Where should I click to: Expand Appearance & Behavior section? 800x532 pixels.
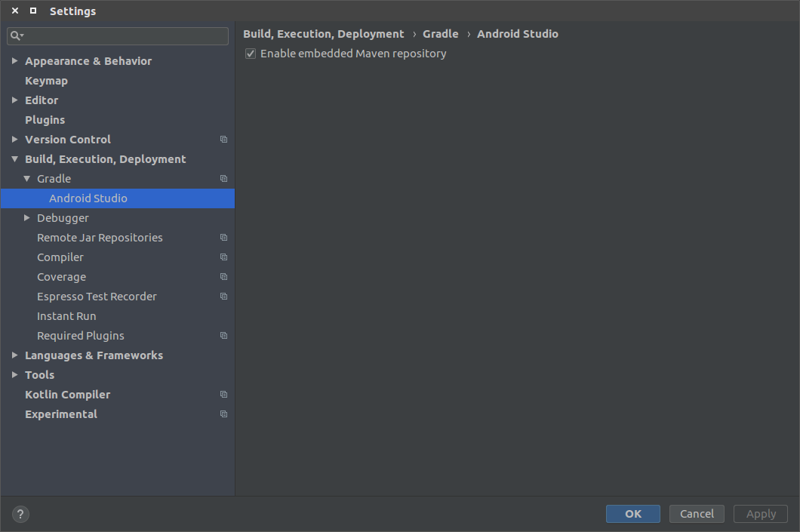[15, 60]
